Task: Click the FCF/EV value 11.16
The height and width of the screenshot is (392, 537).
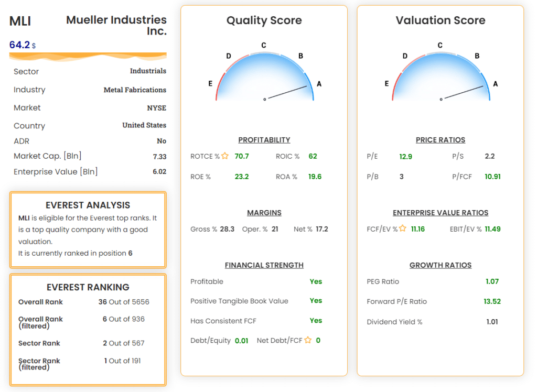Action: coord(418,229)
